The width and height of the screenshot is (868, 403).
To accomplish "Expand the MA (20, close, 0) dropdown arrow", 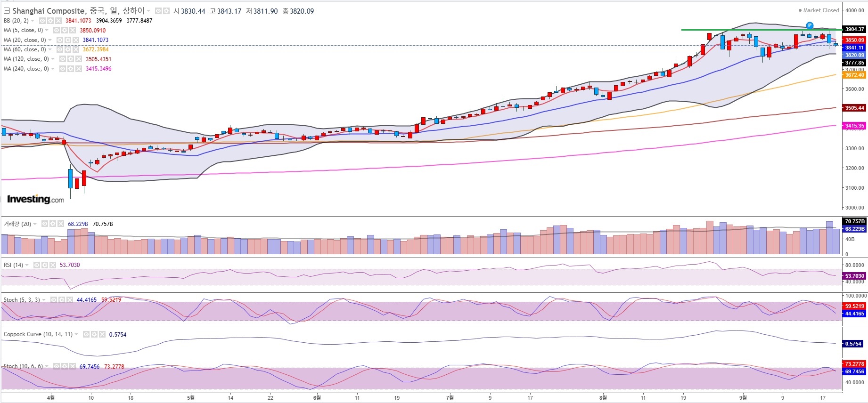I will click(50, 40).
